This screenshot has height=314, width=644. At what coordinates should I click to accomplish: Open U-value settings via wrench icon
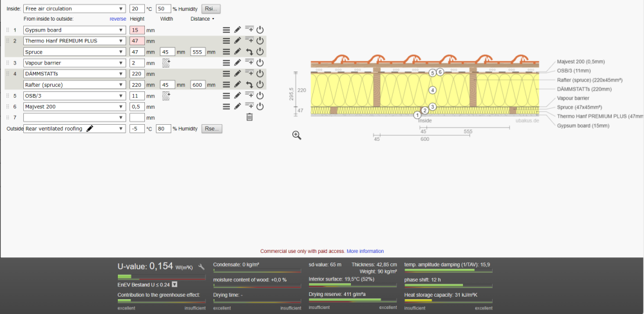tap(201, 267)
